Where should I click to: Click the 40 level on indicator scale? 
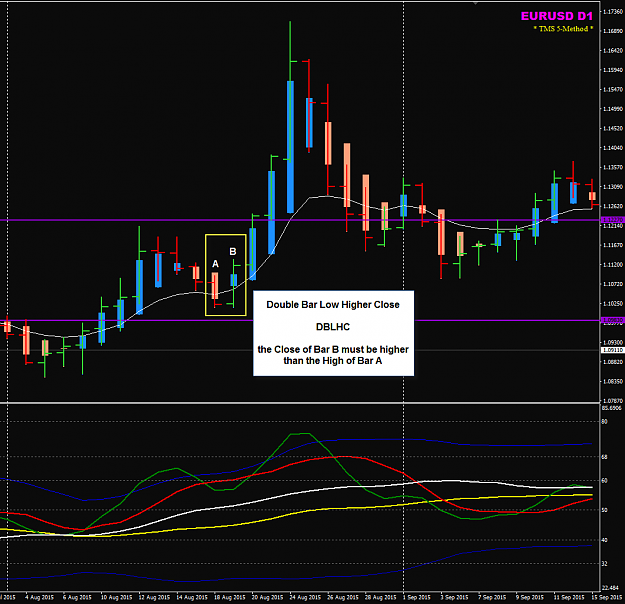605,540
